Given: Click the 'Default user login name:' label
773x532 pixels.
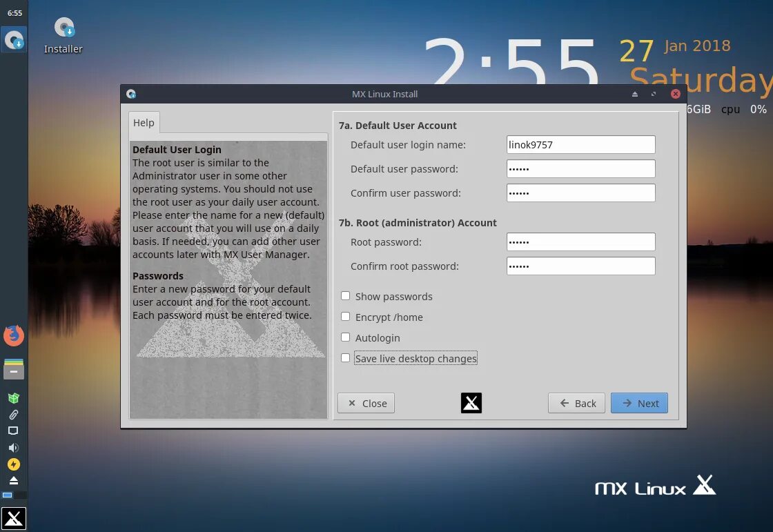Looking at the screenshot, I should click(408, 145).
